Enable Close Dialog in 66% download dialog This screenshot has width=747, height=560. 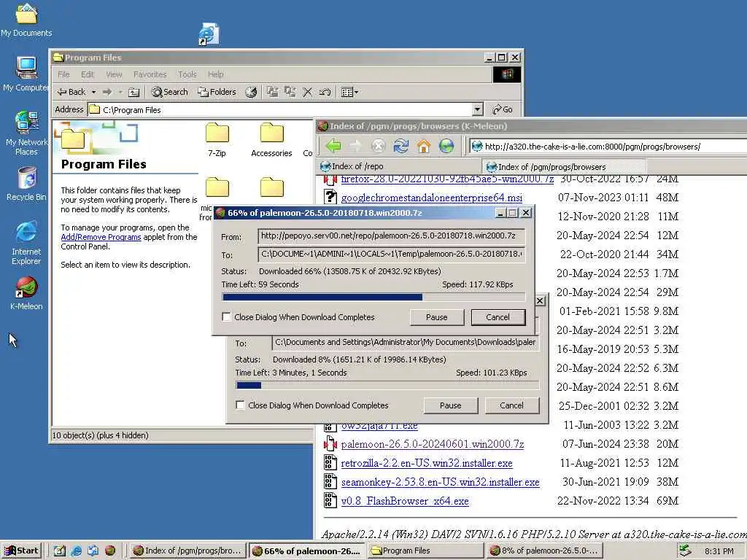tap(227, 316)
